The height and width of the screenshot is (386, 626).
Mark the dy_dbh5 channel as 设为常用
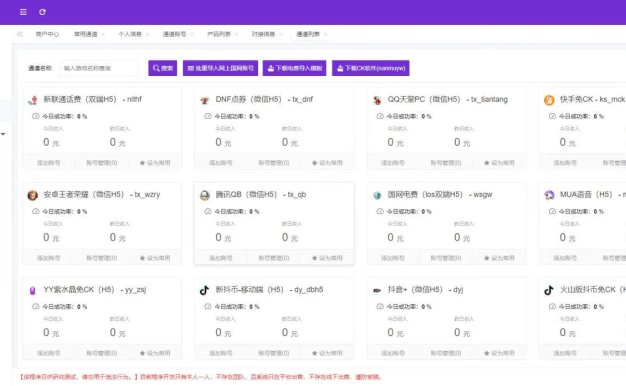pyautogui.click(x=327, y=353)
